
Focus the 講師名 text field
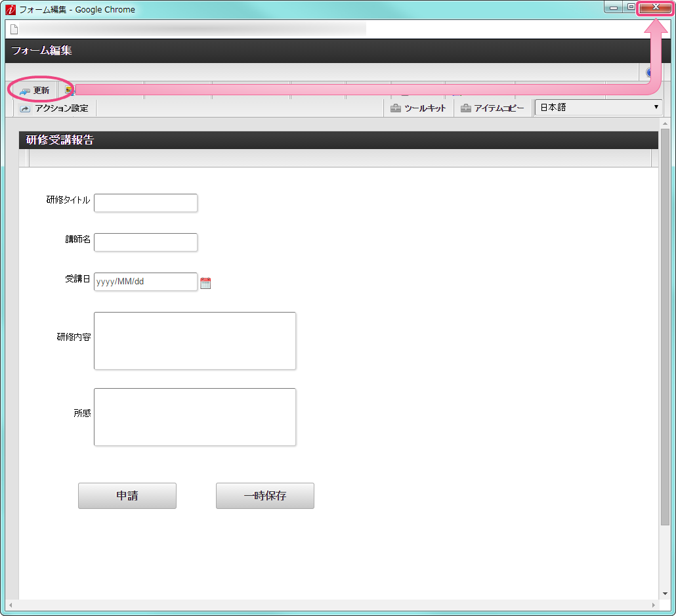coord(146,242)
